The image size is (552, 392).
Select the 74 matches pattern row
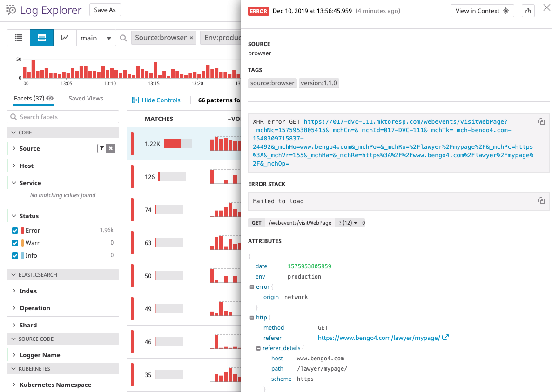tap(184, 210)
